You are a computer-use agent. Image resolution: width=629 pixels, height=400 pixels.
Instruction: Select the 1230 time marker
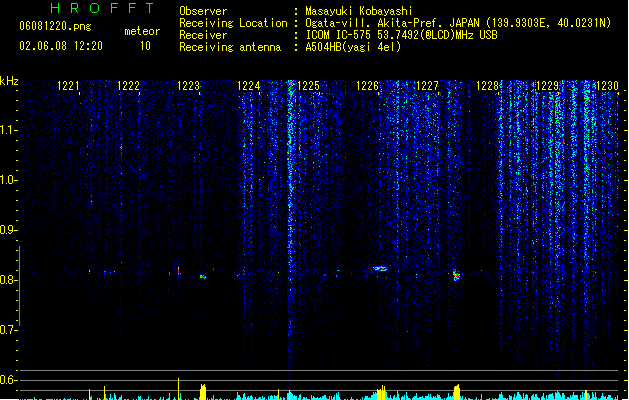tap(607, 86)
